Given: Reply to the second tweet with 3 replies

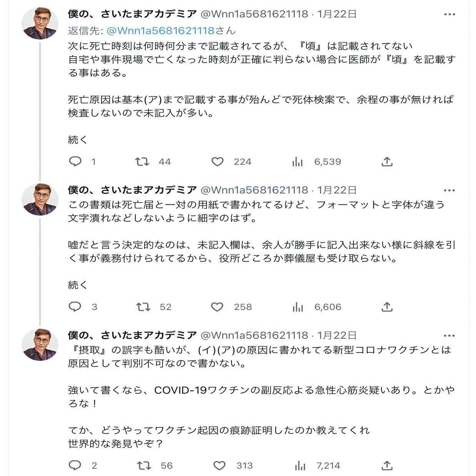Looking at the screenshot, I should 75,306.
